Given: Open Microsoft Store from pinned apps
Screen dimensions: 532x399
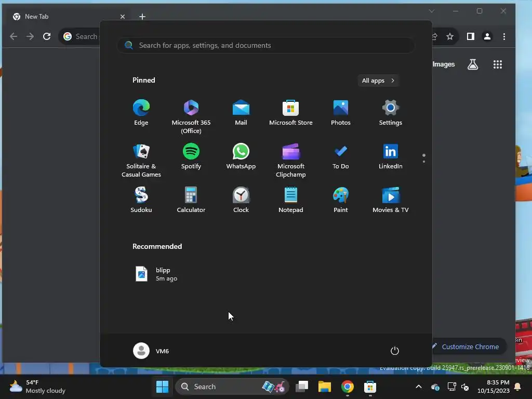Looking at the screenshot, I should coord(291,113).
